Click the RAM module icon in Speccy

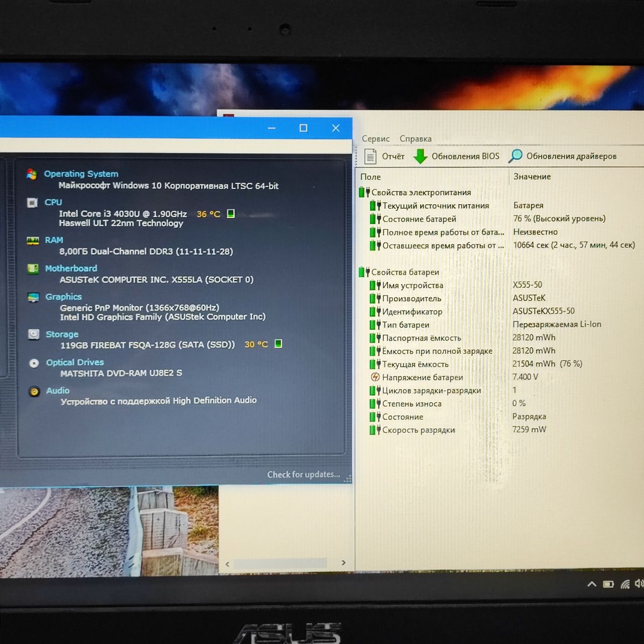(x=33, y=240)
